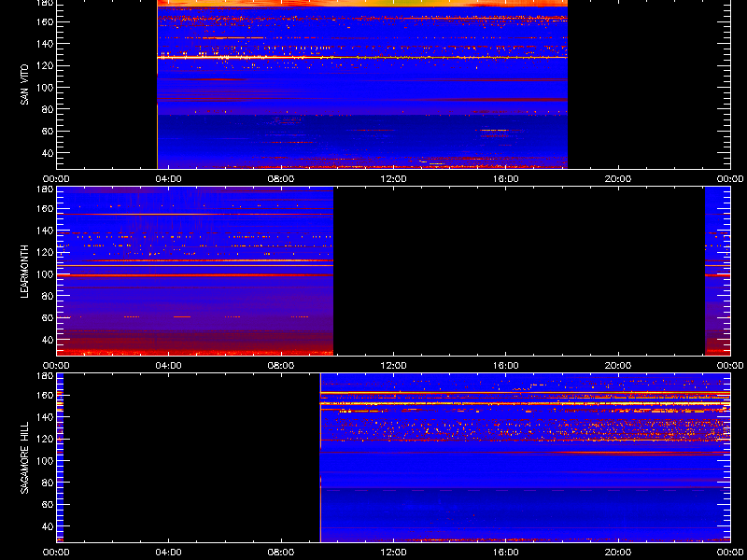Choose the 180 tick label on Sagamore Hill axis
The image size is (747, 560).
(x=47, y=376)
